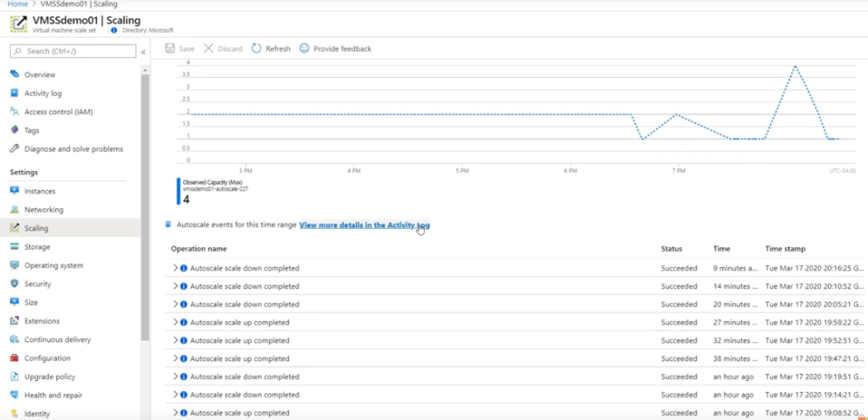Click the Size icon
The width and height of the screenshot is (868, 420).
point(14,302)
